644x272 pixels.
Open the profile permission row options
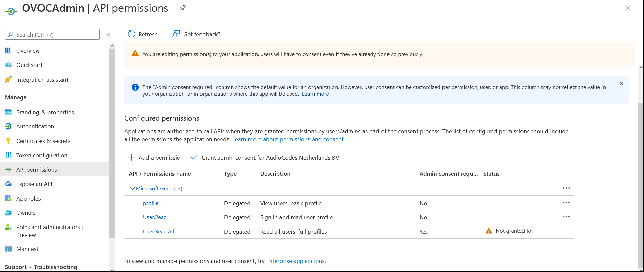point(566,203)
